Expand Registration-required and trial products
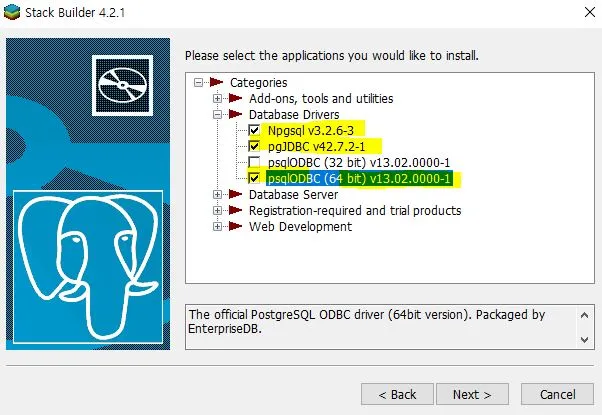 coord(217,210)
